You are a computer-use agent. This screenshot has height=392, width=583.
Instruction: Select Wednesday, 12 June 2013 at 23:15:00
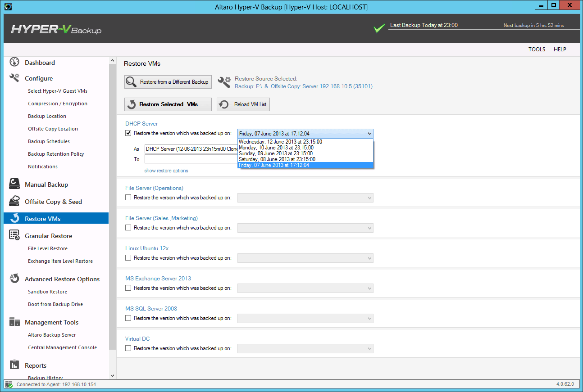(x=305, y=142)
